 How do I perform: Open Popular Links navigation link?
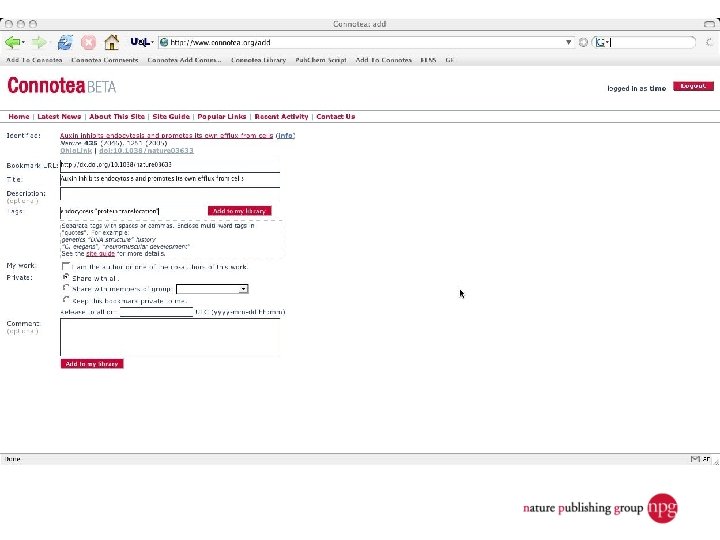(222, 117)
